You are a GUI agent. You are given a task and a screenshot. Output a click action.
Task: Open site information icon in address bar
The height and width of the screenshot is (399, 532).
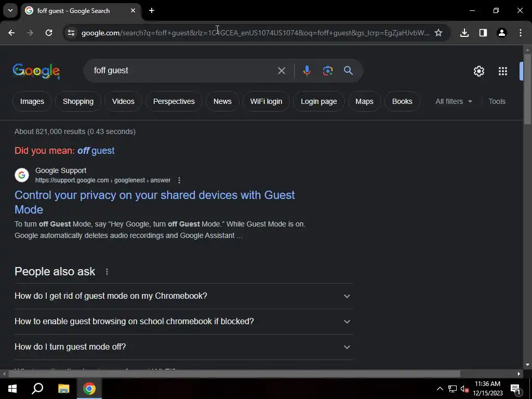[71, 33]
